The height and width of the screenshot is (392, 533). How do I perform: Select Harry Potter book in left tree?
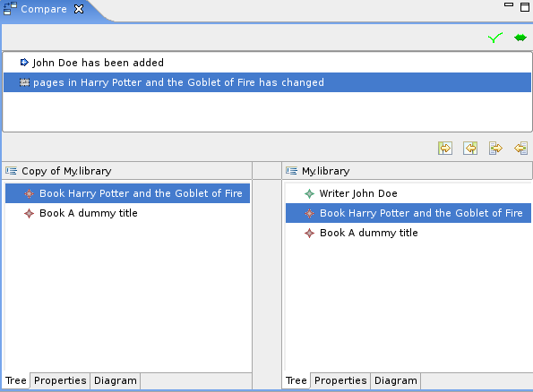[x=127, y=193]
